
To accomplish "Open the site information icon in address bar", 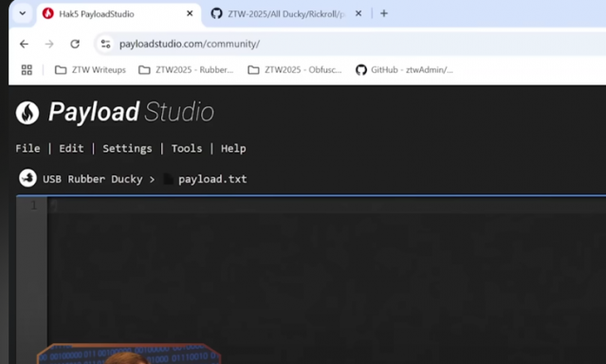I will [x=105, y=44].
